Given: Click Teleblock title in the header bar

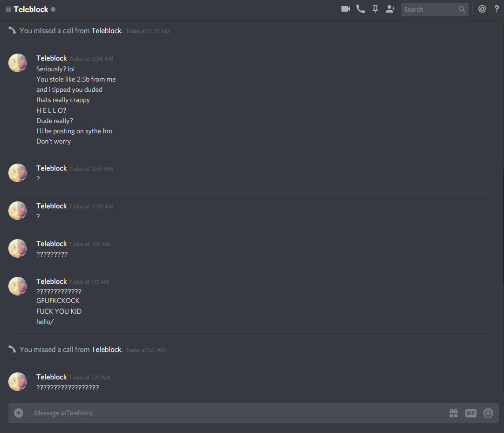Looking at the screenshot, I should (x=31, y=9).
